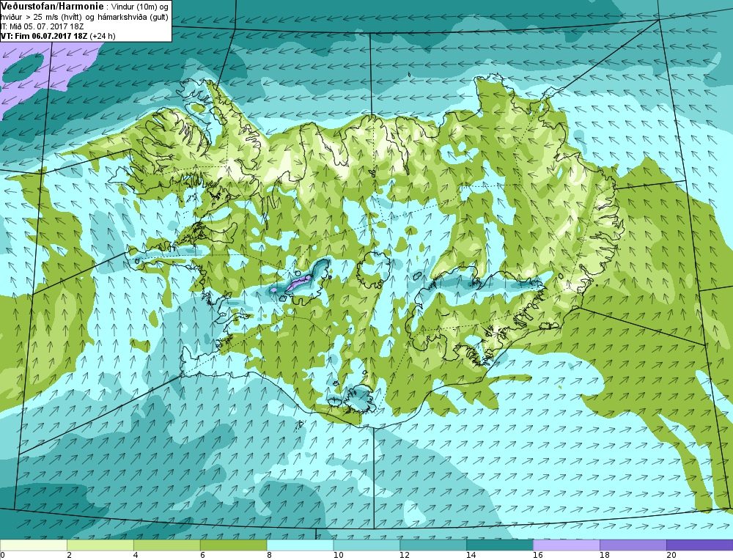Choose the dark teal 14–16 m/s legend swatch
Image resolution: width=733 pixels, height=560 pixels.
tap(500, 545)
